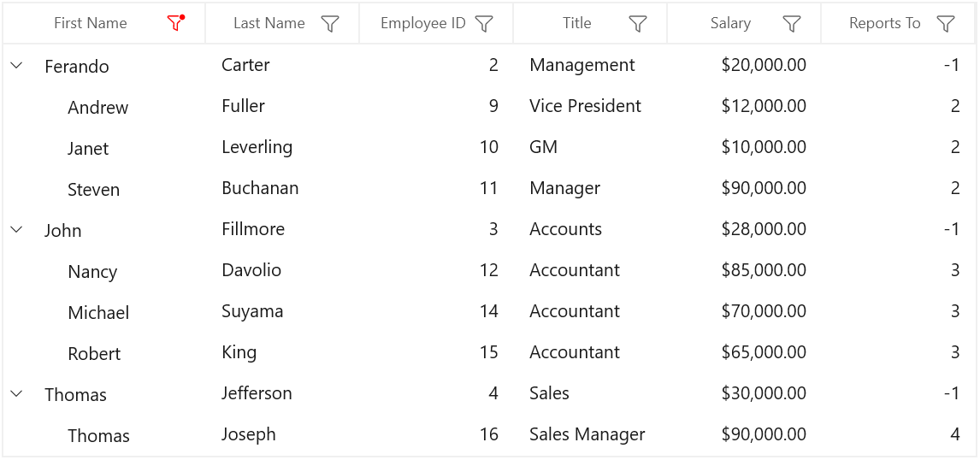Click the Sales Manager title cell
This screenshot has width=980, height=460.
point(587,433)
